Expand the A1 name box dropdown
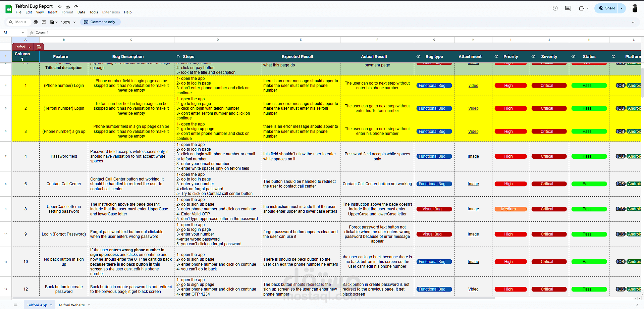This screenshot has width=644, height=309. [x=23, y=33]
